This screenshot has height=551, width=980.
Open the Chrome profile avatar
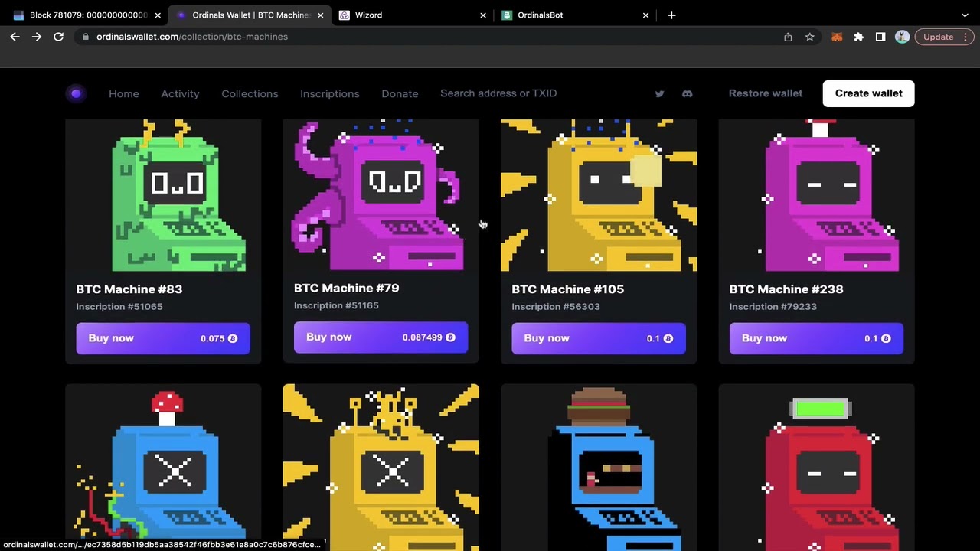[x=902, y=37]
